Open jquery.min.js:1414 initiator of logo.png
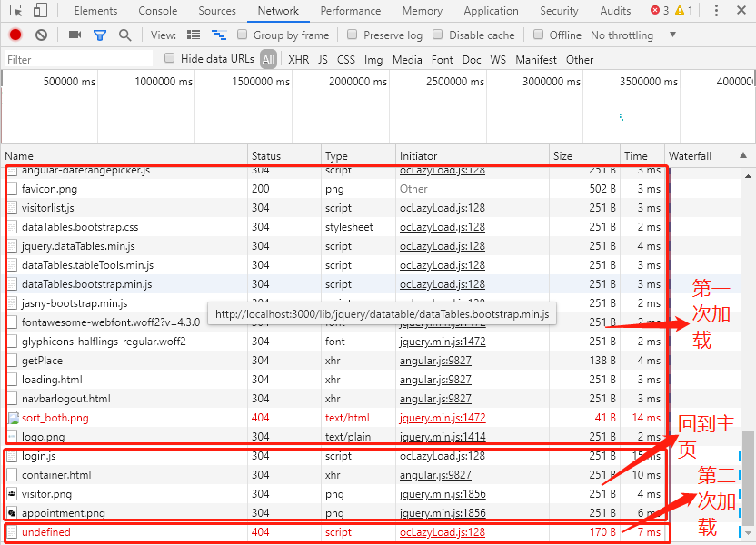The width and height of the screenshot is (756, 545). 443,437
